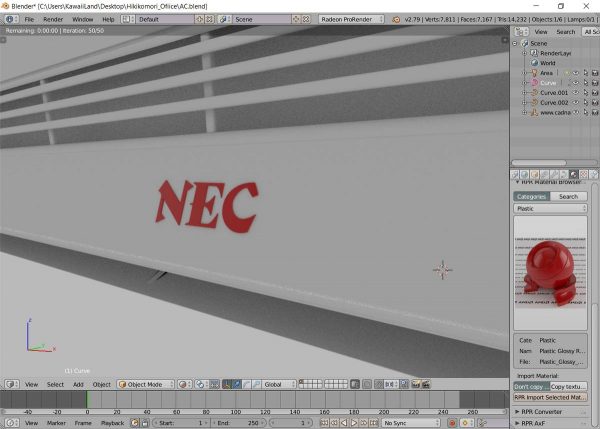
Task: Select the Copy textures option
Action: (x=568, y=386)
